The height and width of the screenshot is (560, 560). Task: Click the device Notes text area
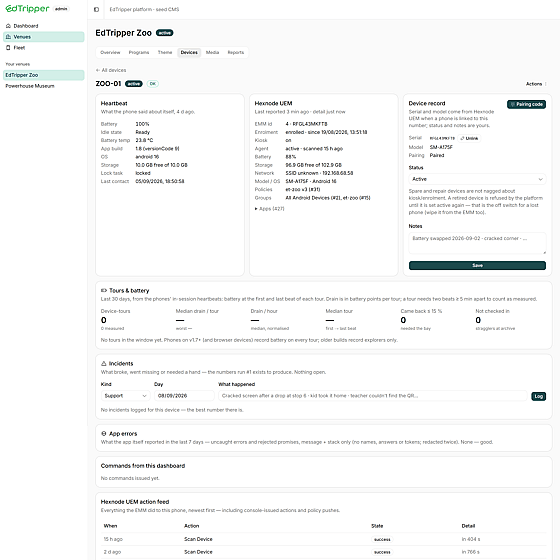(477, 243)
